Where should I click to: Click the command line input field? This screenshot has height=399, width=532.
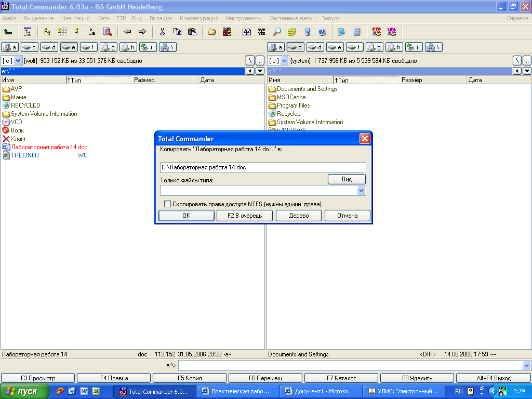click(350, 366)
